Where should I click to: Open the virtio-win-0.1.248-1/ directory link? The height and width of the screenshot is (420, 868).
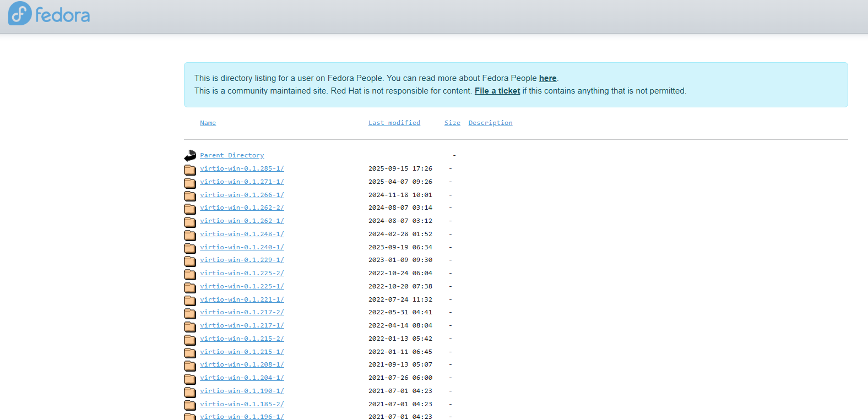(242, 234)
